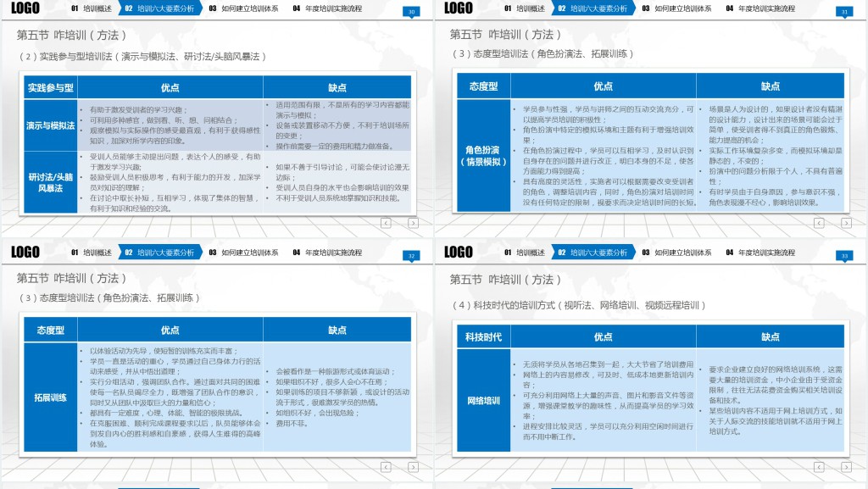Open tab 04 年度培训实施流程 on slide 33
This screenshot has width=868, height=489.
pos(760,253)
